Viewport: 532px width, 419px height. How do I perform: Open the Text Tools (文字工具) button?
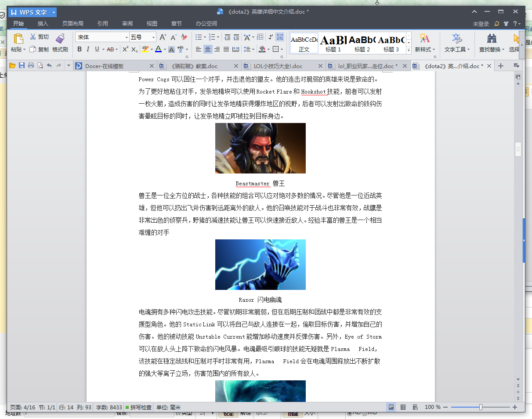pos(457,43)
